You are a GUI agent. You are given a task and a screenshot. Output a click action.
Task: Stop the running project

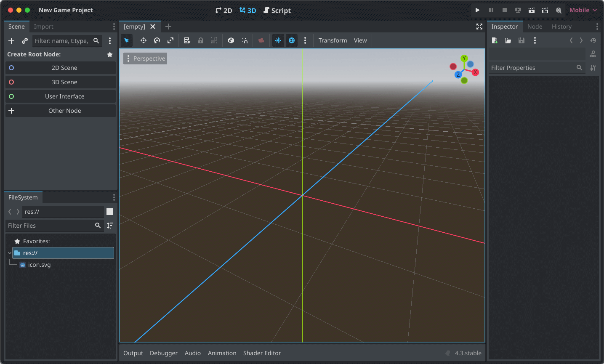pos(504,10)
